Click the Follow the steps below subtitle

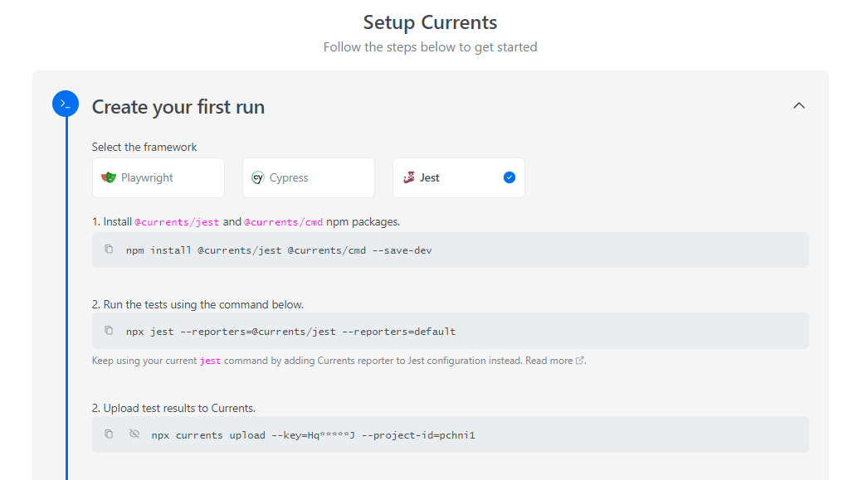(430, 47)
